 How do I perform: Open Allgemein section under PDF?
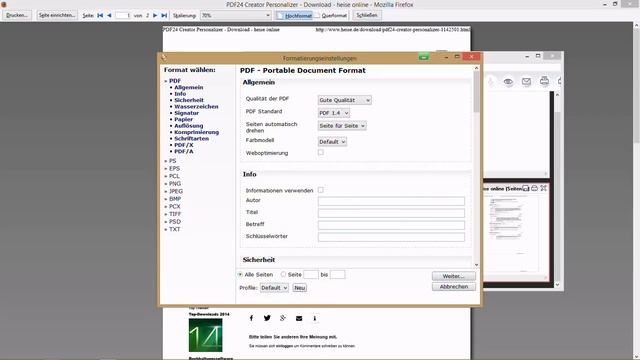point(189,87)
